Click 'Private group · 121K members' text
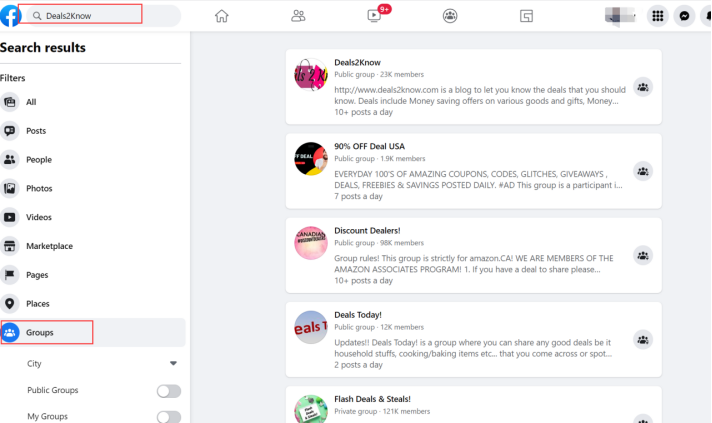712x423 pixels. 382,412
